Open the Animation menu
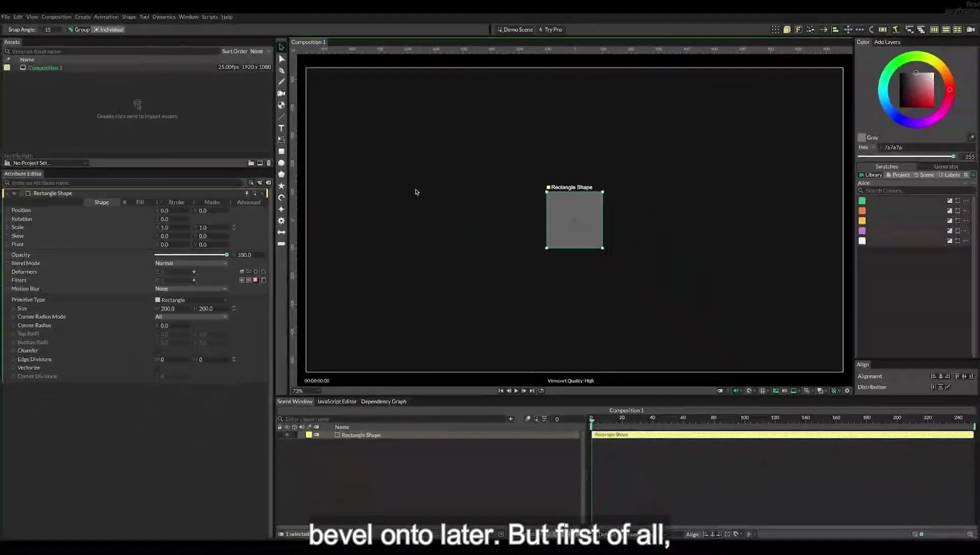980x555 pixels. [106, 17]
